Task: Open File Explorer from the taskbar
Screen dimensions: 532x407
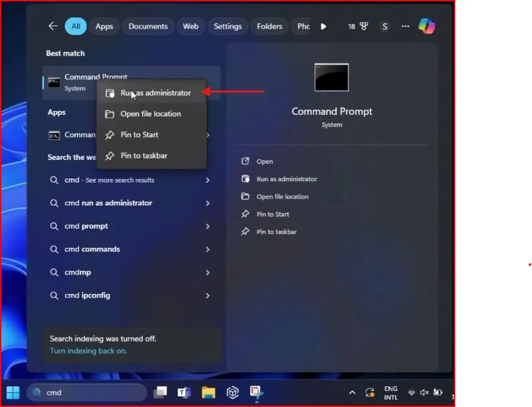Action: [x=208, y=393]
